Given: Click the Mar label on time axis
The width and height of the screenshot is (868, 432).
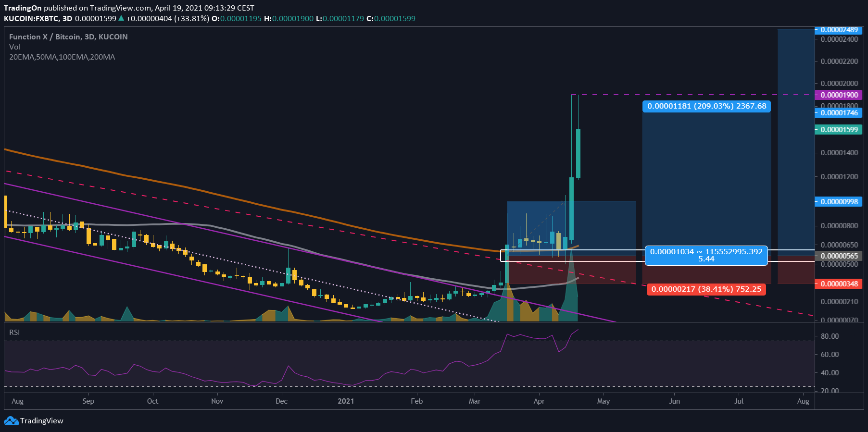Looking at the screenshot, I should tap(475, 401).
